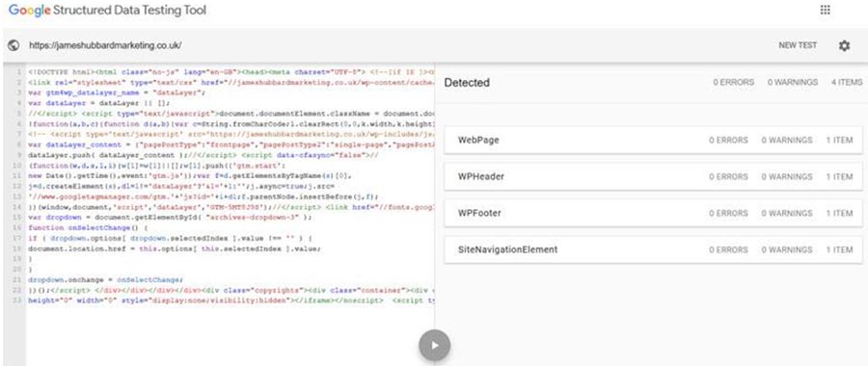
Task: Expand the SiteNavigationElement result row
Action: coord(653,249)
